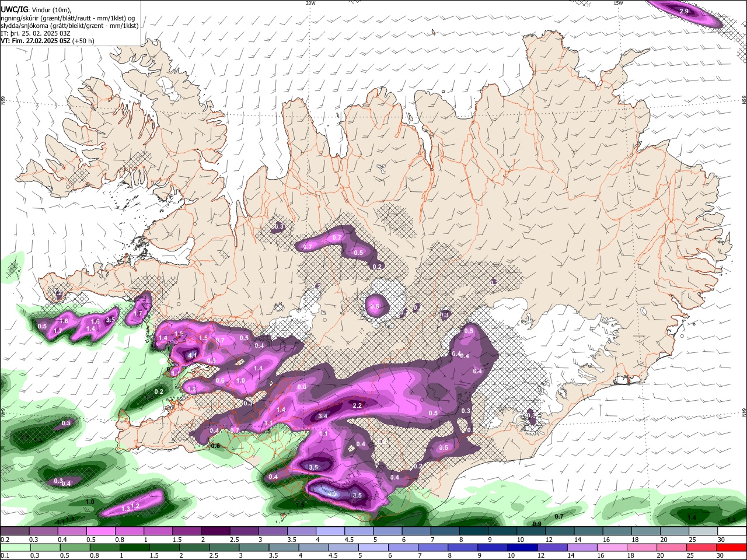Click the 'VT: Fim. 27.02.2025 05Z' valid time
Screen dimensions: 747x560
[x=36, y=41]
